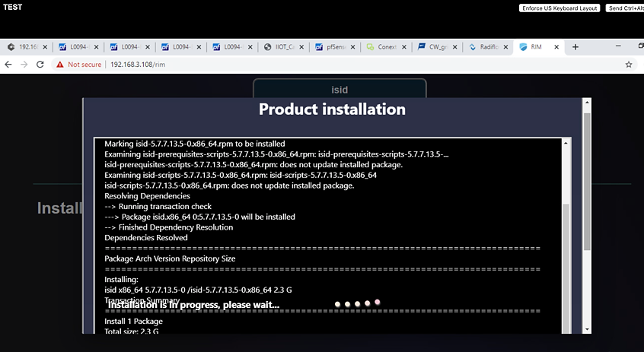Minimize the browser window
Screen dimensions: 644x352
617,46
